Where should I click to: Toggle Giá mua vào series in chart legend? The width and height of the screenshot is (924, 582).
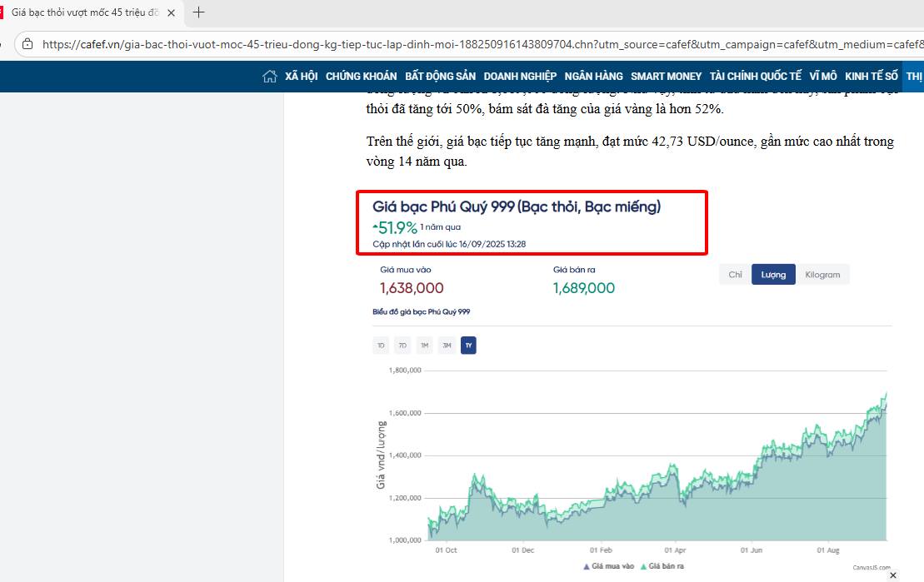pyautogui.click(x=608, y=566)
